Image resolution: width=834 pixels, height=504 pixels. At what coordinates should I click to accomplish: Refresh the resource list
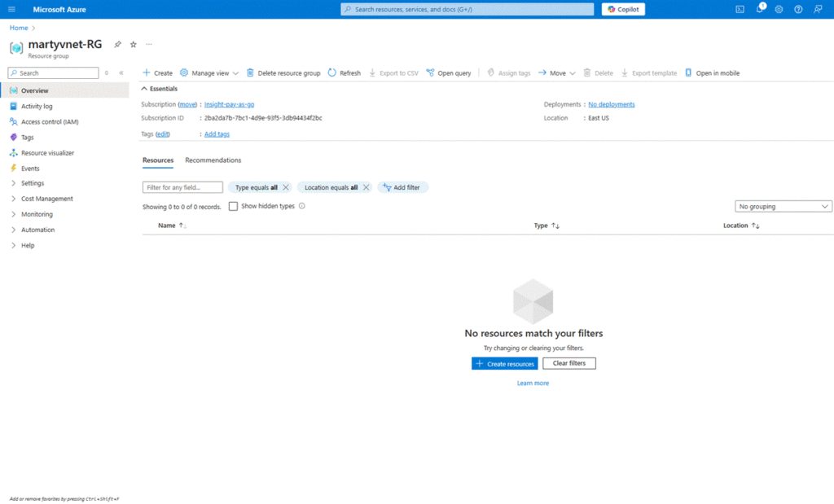pos(344,72)
